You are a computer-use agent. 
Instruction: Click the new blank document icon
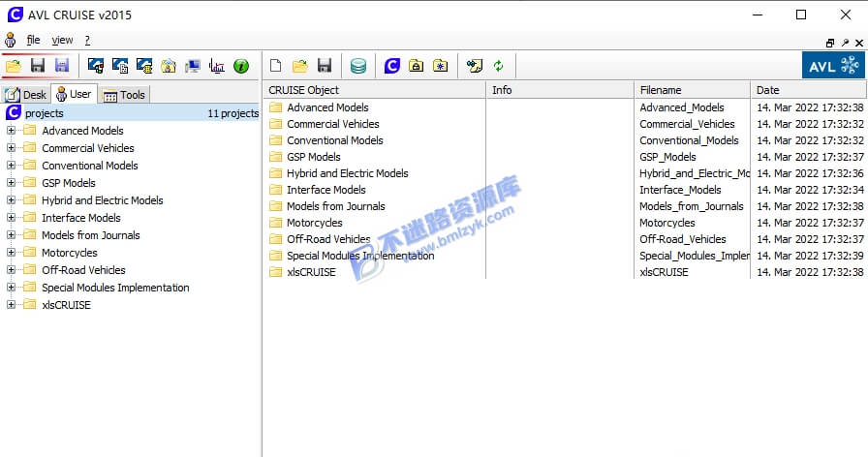point(276,66)
